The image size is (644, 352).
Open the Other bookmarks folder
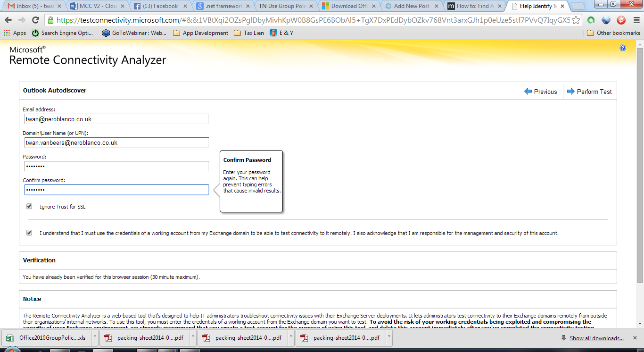click(613, 33)
